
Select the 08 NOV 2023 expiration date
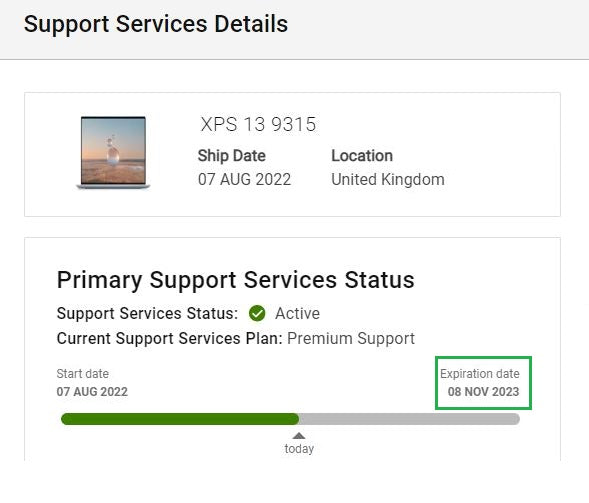coord(483,392)
